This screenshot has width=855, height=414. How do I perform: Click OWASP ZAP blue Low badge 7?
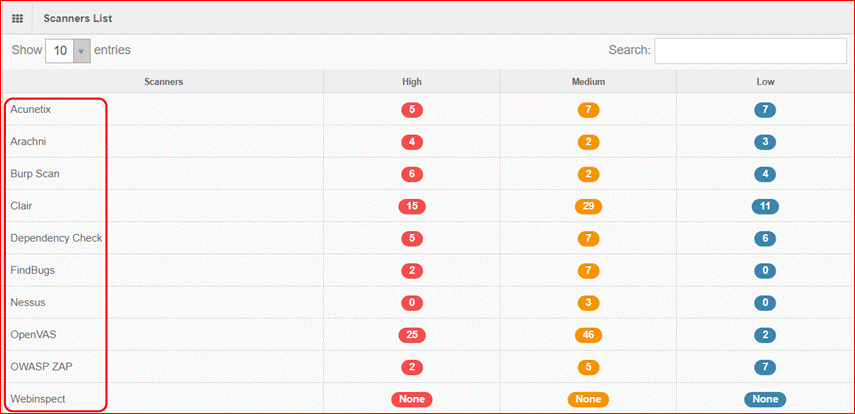[766, 367]
